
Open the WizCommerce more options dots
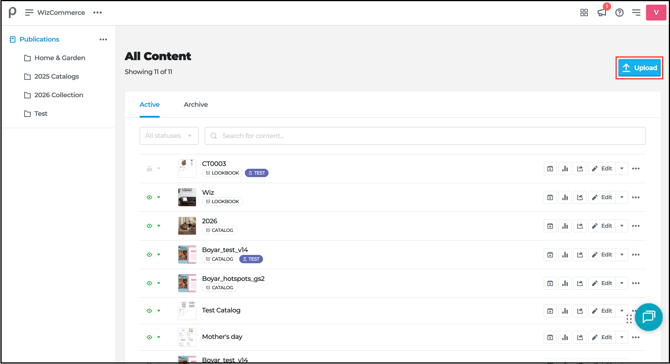pyautogui.click(x=97, y=13)
